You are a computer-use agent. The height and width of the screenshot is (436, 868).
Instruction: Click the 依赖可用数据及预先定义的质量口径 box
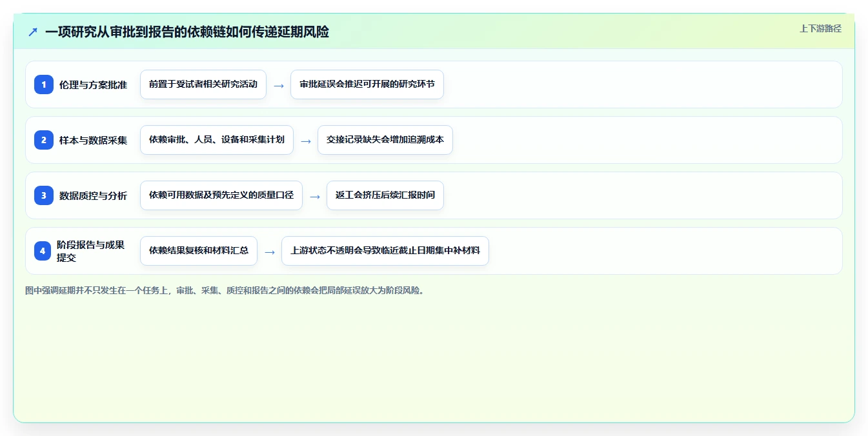(221, 195)
